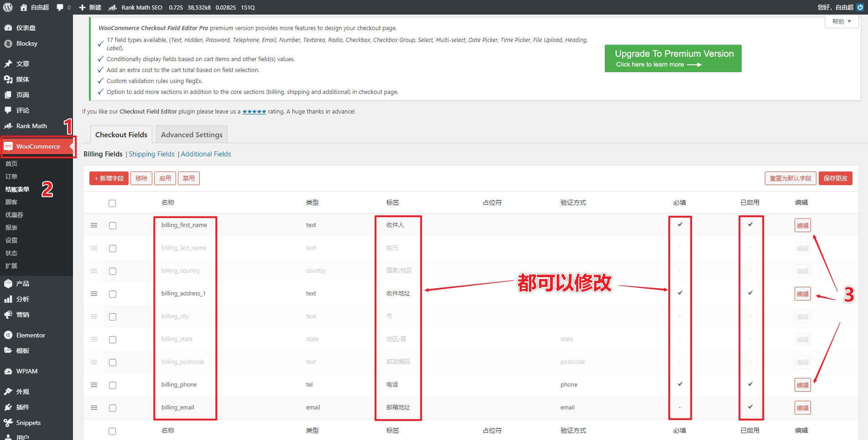Select the Billing Fields section

103,154
